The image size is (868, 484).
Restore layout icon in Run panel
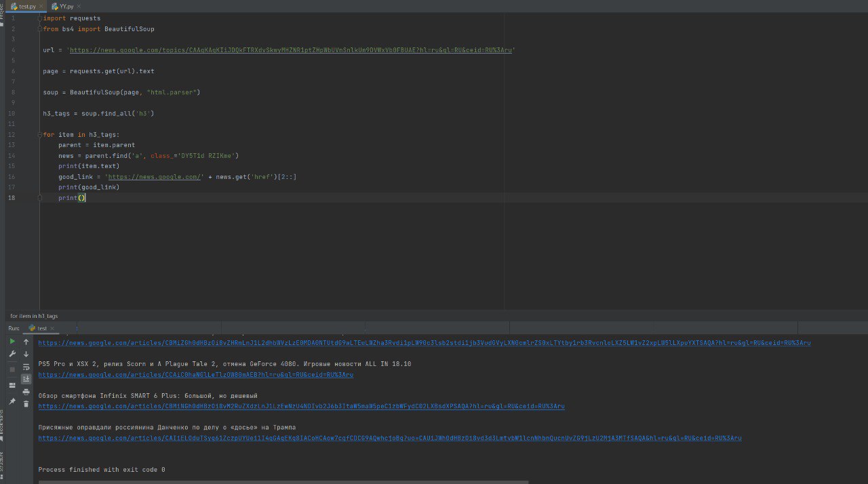(x=12, y=385)
